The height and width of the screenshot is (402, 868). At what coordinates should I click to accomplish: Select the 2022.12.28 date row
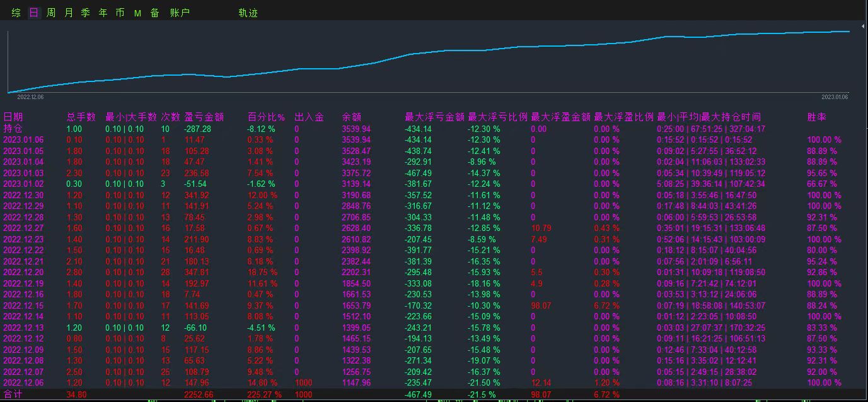(x=23, y=217)
